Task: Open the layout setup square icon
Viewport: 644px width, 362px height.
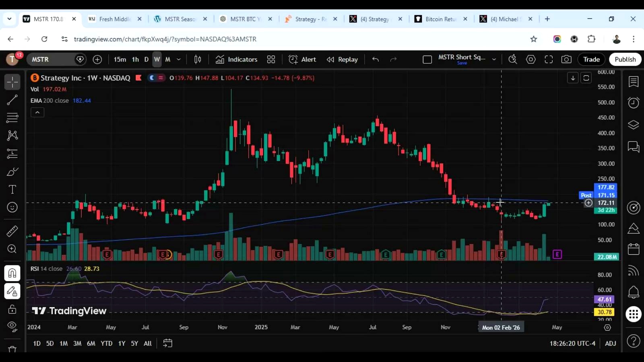Action: 427,60
